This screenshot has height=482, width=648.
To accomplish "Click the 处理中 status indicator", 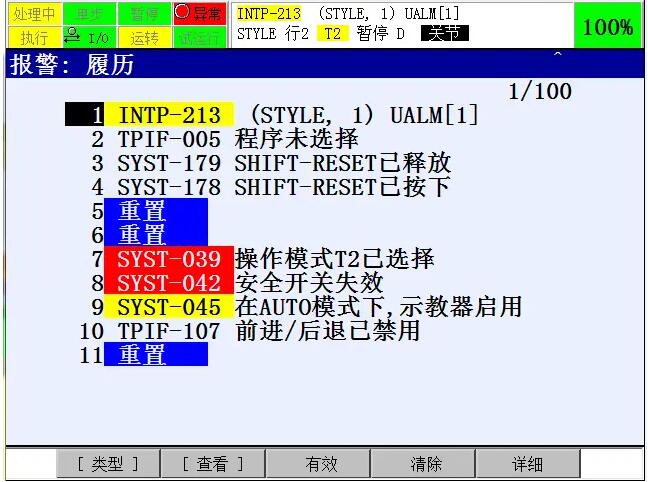I will 35,14.
